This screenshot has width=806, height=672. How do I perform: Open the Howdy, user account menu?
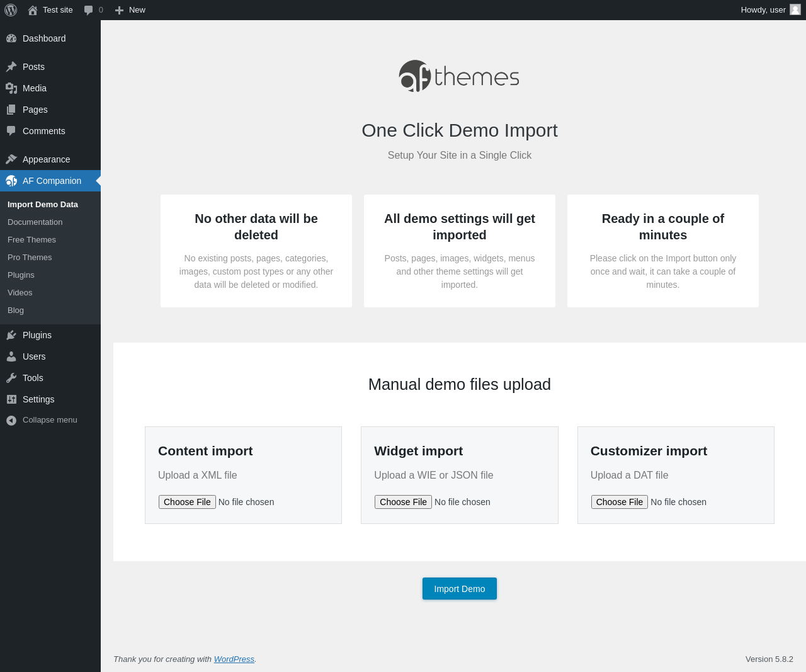pos(771,10)
